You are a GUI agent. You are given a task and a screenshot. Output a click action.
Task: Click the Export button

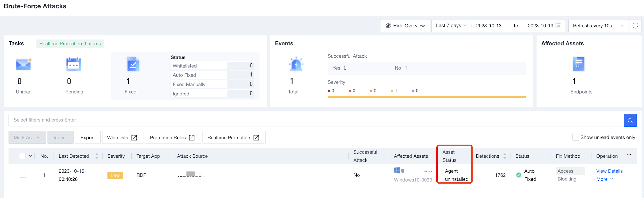pyautogui.click(x=88, y=138)
